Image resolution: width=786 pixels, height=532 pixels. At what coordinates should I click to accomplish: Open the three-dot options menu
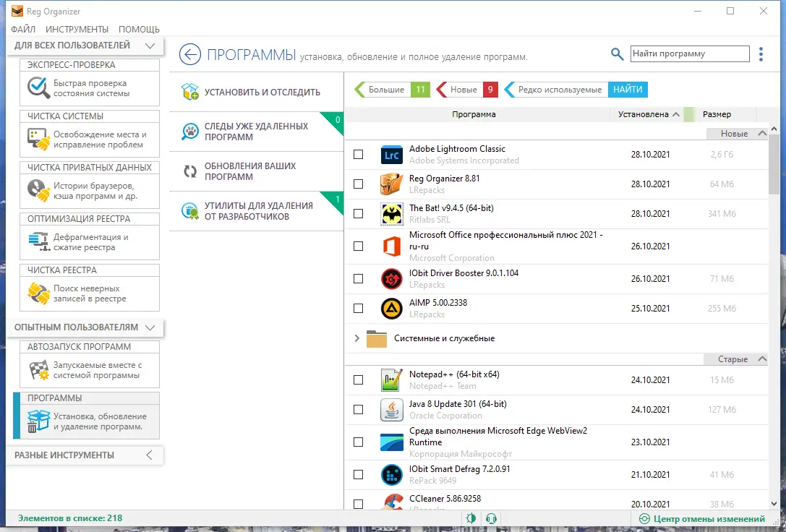[761, 54]
